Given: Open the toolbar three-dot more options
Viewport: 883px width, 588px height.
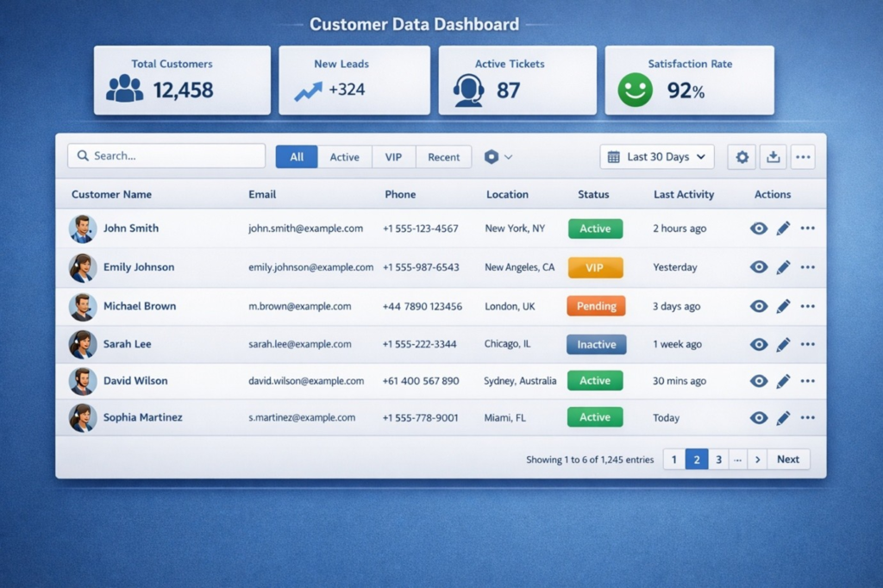Looking at the screenshot, I should [803, 157].
